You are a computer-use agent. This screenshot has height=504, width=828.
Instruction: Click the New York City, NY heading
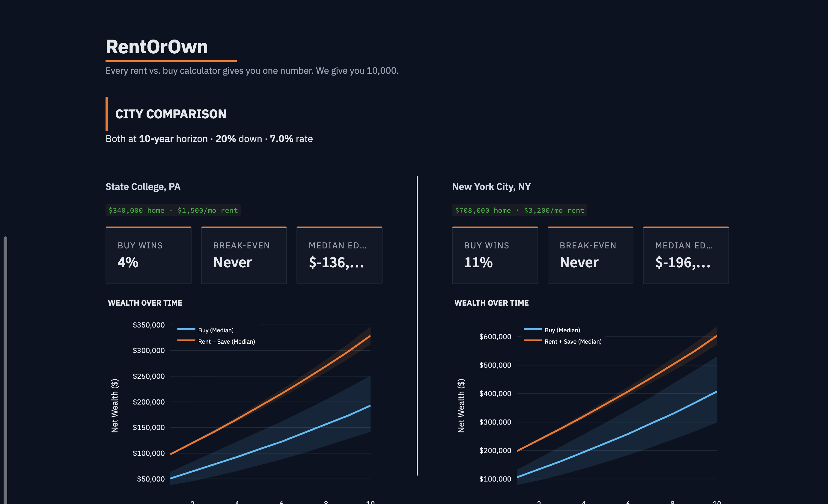click(491, 187)
